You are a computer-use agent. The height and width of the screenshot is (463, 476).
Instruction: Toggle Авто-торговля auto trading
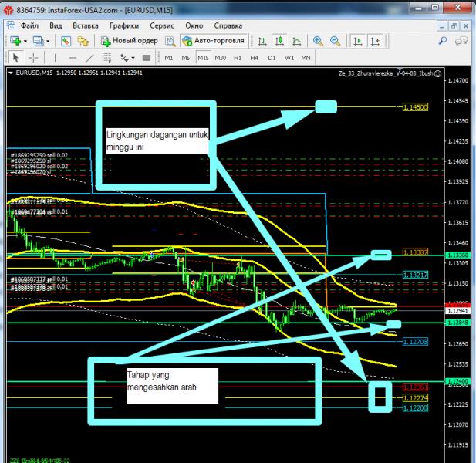213,40
